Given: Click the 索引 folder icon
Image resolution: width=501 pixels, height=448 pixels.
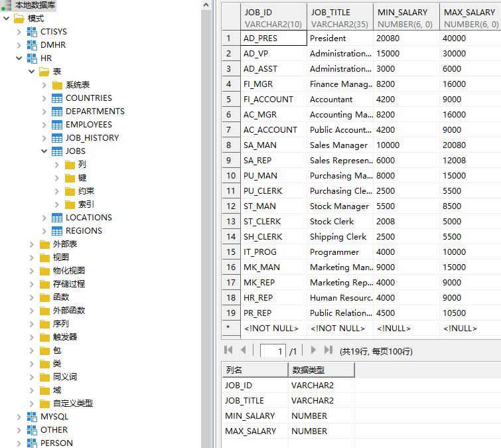Looking at the screenshot, I should (70, 204).
